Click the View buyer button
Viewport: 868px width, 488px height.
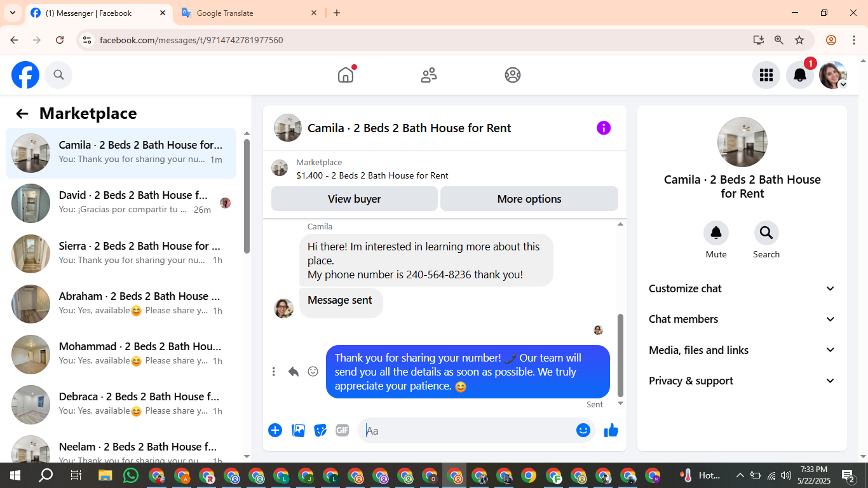[354, 199]
